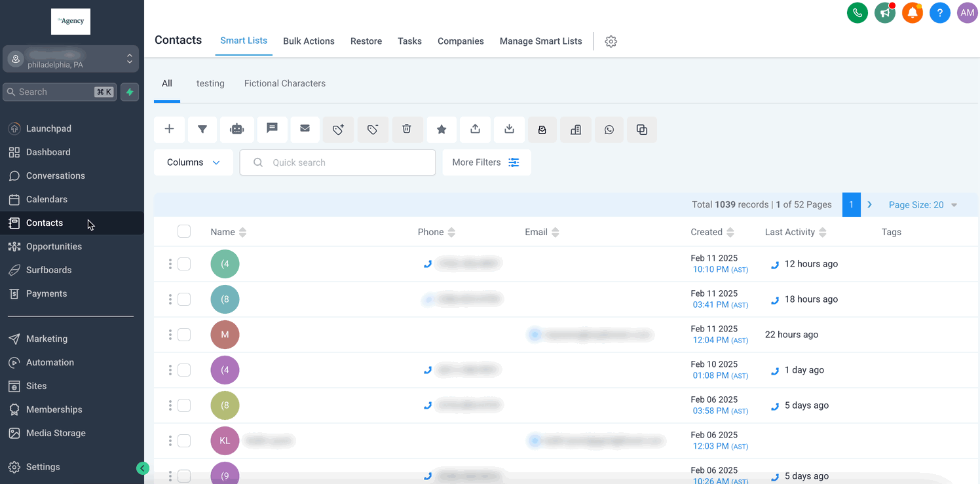980x484 pixels.
Task: Open the green phone dialer icon
Action: [x=857, y=12]
